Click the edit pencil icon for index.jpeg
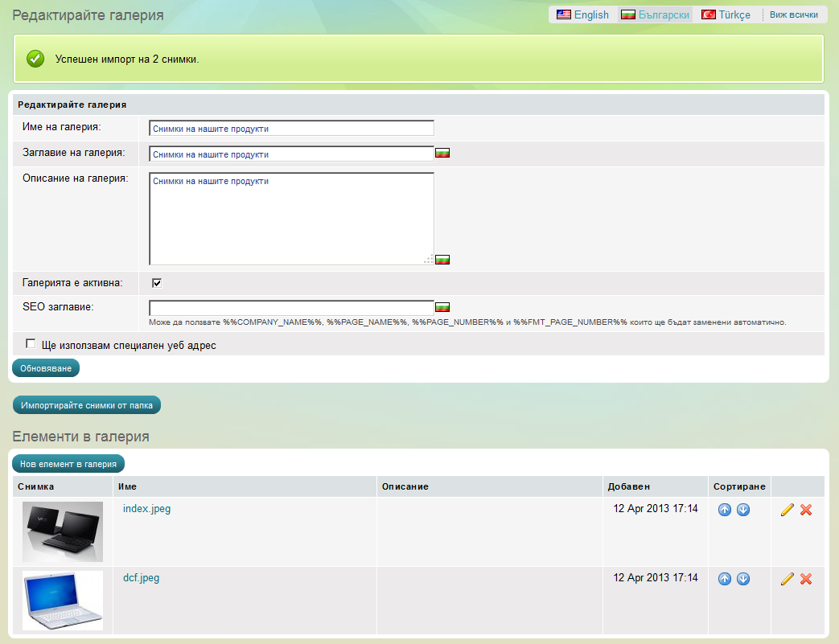This screenshot has width=839, height=644. (x=788, y=510)
